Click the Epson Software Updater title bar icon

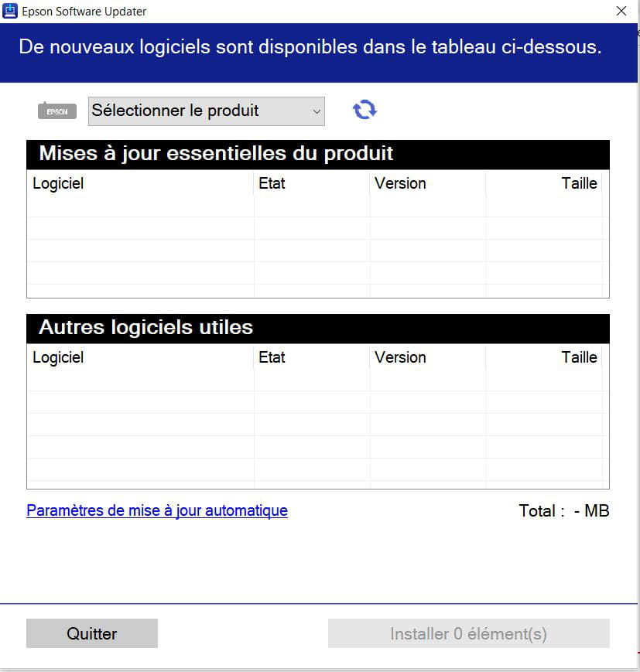tap(9, 11)
